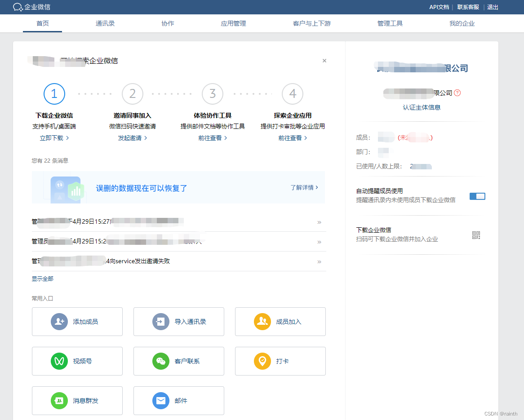
Task: Click step 2 circle 邀请同事加入
Action: tap(132, 94)
